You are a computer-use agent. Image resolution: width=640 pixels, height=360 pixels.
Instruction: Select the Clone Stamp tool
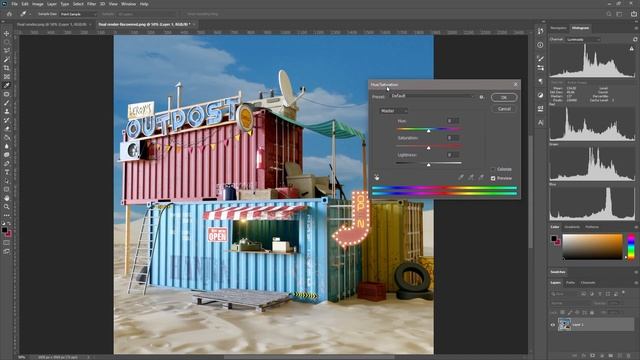point(7,111)
